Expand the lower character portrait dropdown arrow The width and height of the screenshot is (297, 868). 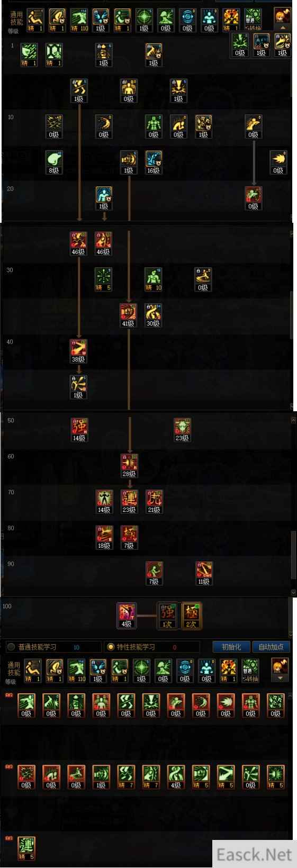[x=280, y=678]
